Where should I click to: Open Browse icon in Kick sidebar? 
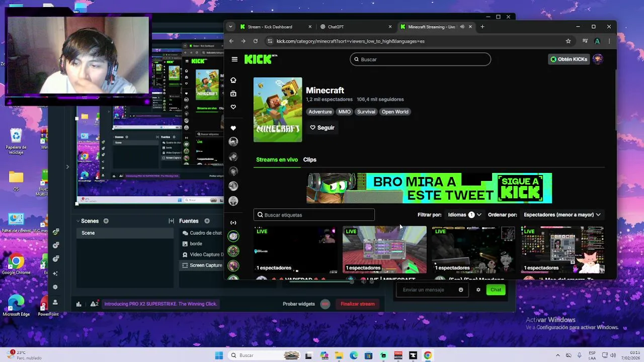pos(233,94)
